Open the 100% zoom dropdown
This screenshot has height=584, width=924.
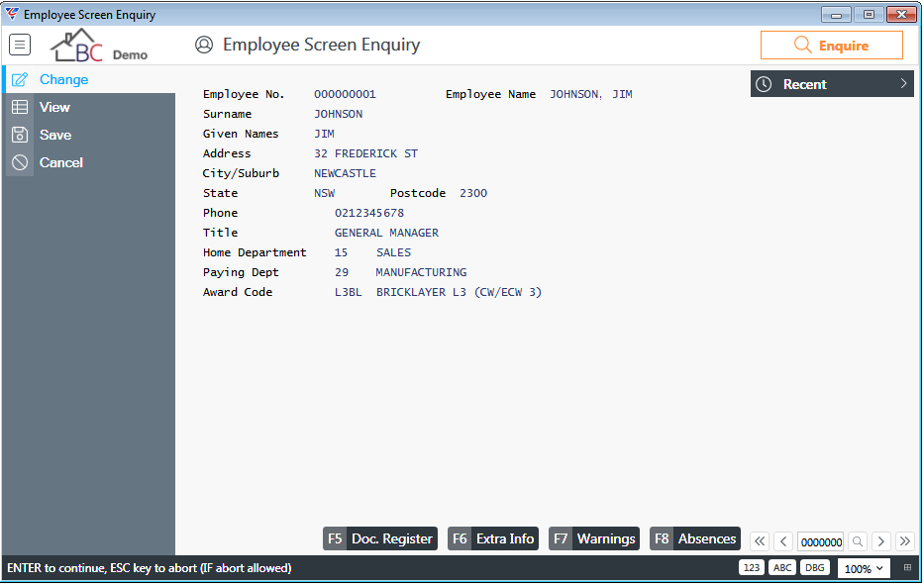coord(864,568)
